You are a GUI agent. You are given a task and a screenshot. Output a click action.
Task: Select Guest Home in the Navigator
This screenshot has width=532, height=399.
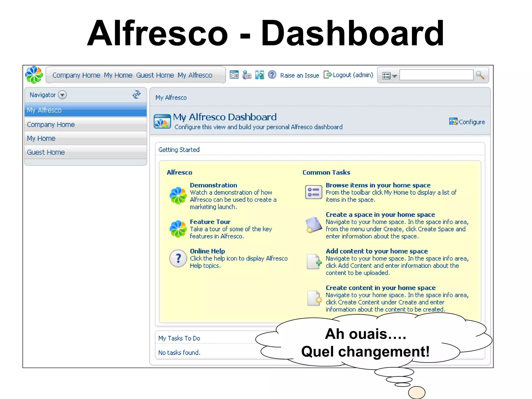[x=85, y=152]
